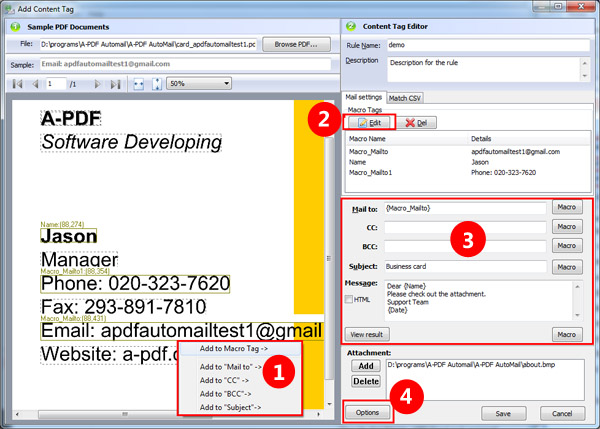Image resolution: width=600 pixels, height=429 pixels.
Task: Go to the next PDF page
Action: pos(98,84)
